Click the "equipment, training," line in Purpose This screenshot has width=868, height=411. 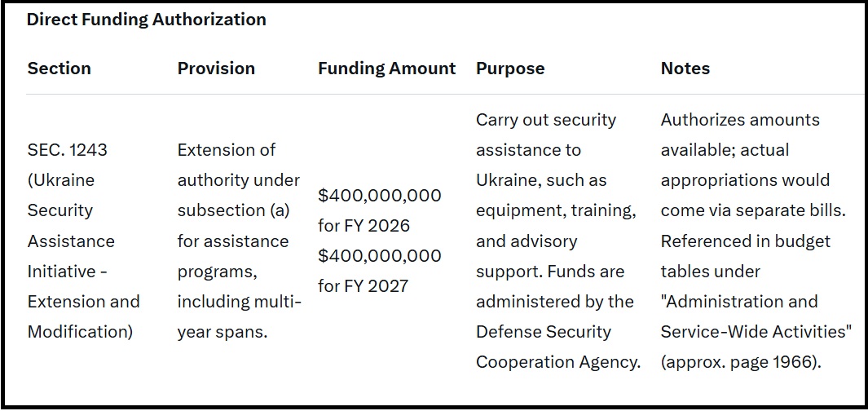pos(556,210)
